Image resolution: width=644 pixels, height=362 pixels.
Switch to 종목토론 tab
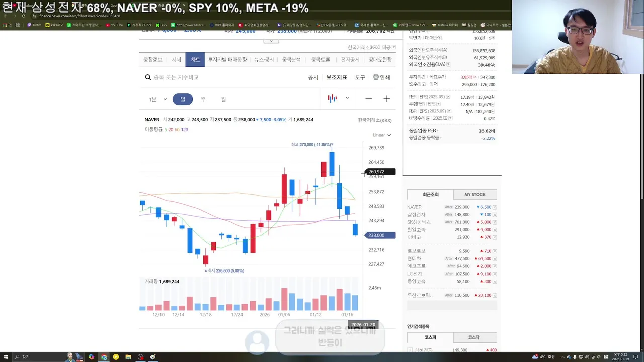[320, 60]
